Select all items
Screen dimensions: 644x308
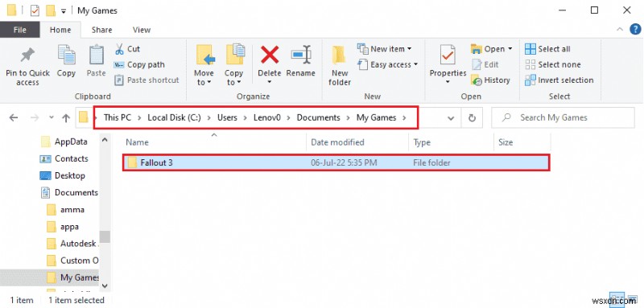pos(548,49)
